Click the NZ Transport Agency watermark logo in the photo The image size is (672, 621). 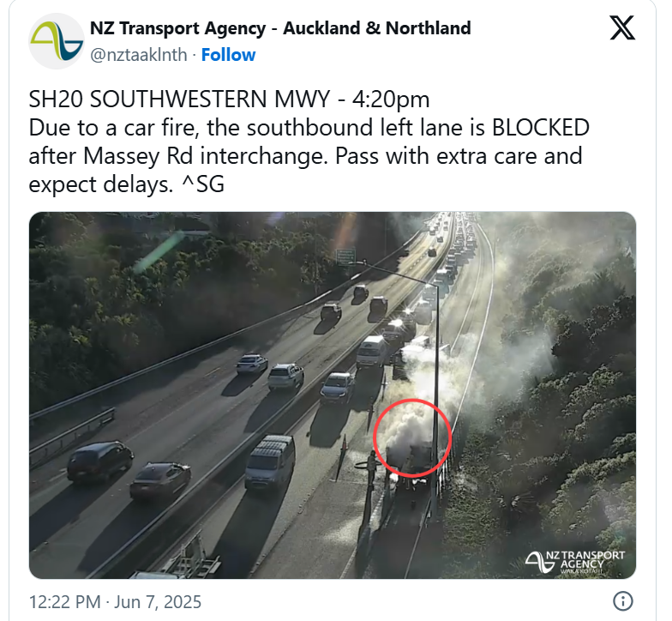(x=575, y=562)
